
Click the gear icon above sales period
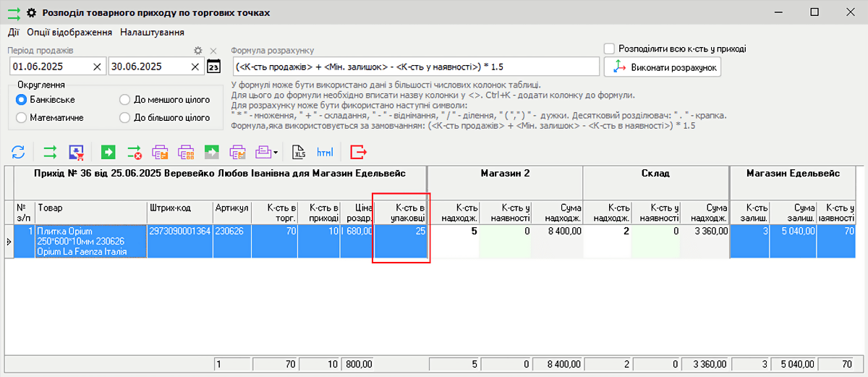[x=198, y=51]
